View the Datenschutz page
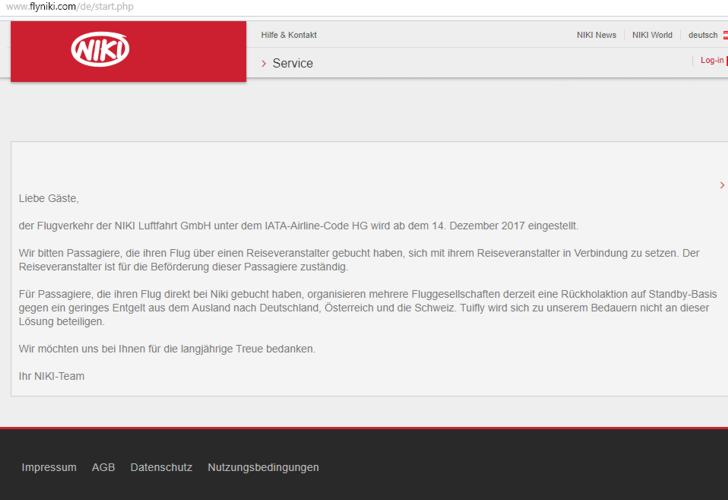Image resolution: width=728 pixels, height=500 pixels. point(161,467)
